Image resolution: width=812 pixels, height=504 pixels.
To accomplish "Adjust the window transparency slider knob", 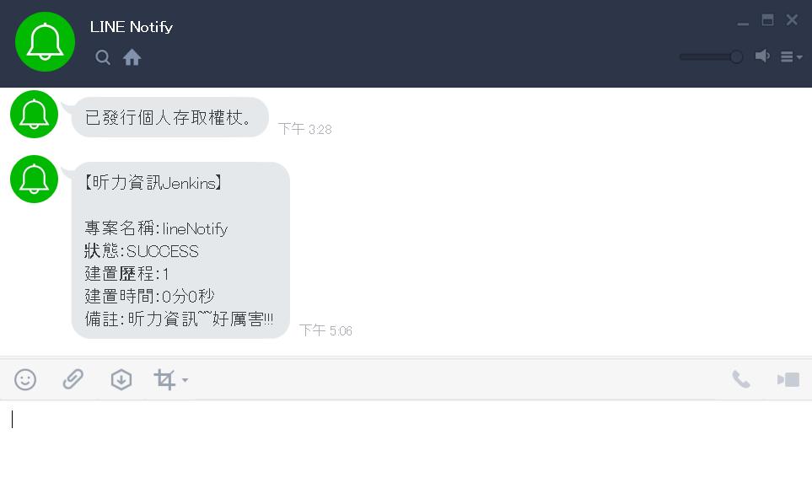I will [736, 56].
